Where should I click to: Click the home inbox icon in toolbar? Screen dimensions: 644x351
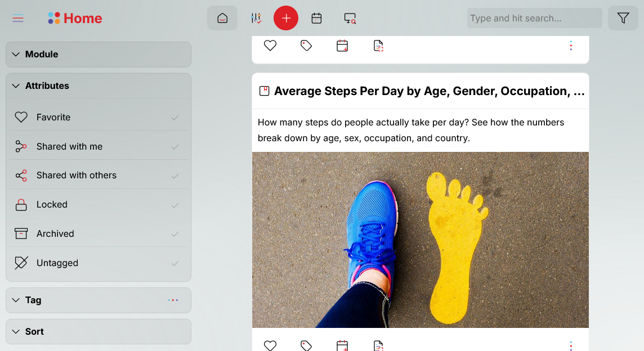click(222, 18)
